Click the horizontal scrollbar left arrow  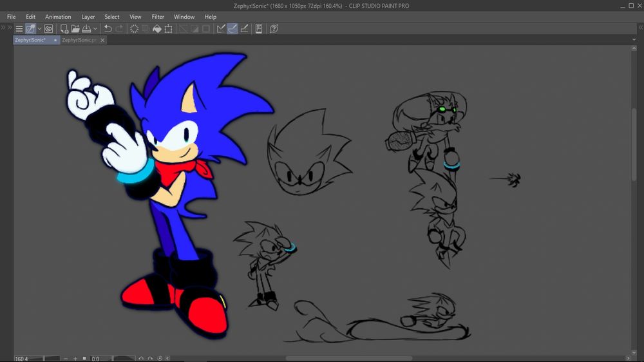pos(167,359)
